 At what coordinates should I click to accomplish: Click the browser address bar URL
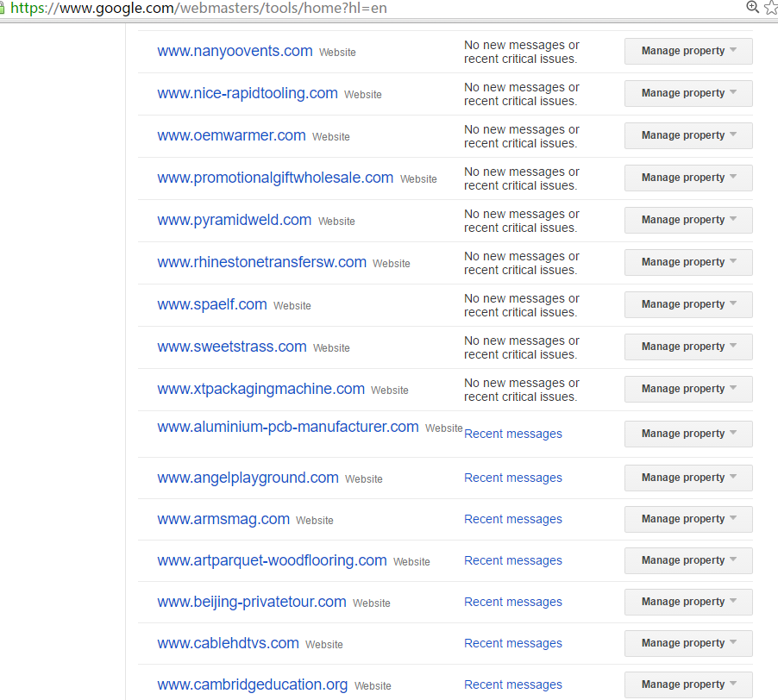click(198, 8)
